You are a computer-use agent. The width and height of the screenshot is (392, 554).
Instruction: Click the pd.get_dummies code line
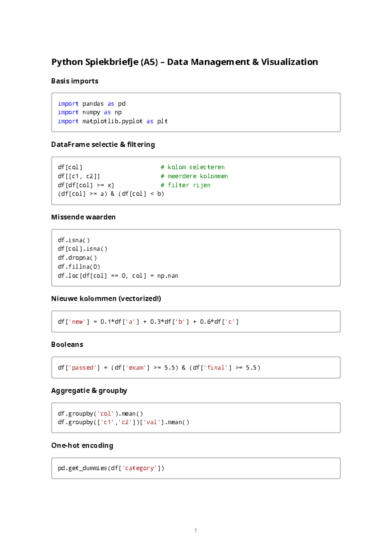coord(111,468)
